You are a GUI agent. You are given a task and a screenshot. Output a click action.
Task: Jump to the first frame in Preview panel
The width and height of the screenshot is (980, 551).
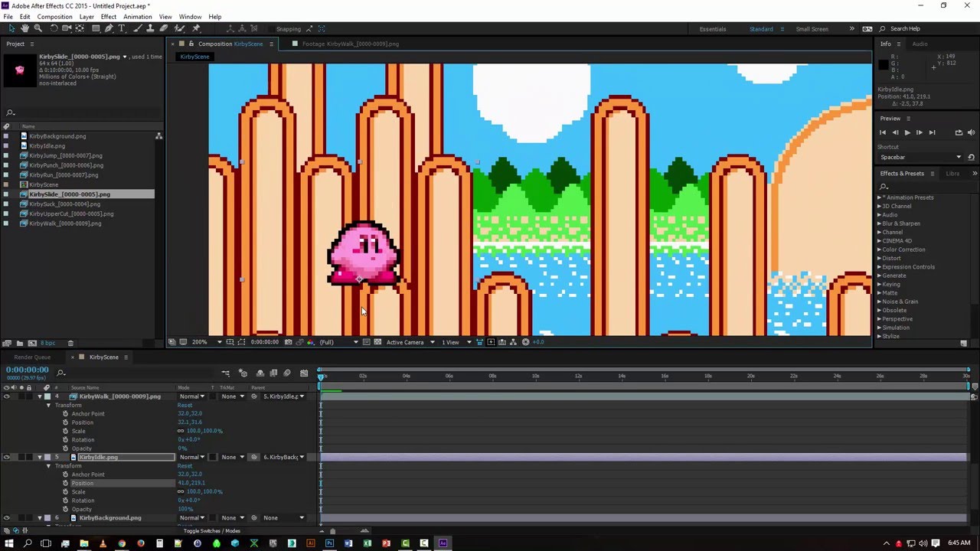(883, 132)
